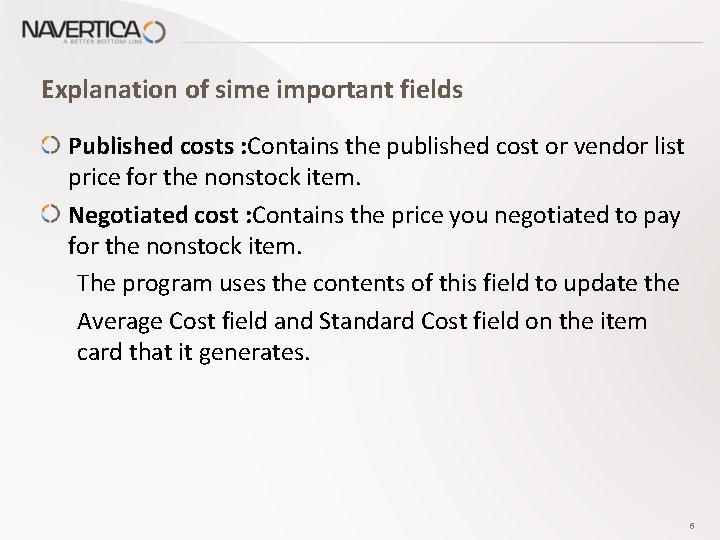Click the line starting 'The program uses the contents'

(378, 283)
